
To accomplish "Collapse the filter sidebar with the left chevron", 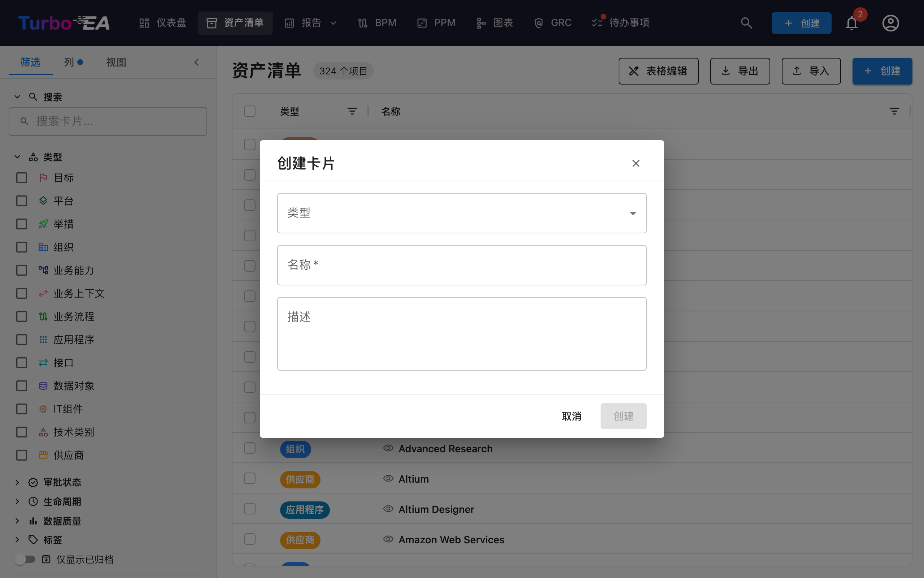I will coord(196,62).
